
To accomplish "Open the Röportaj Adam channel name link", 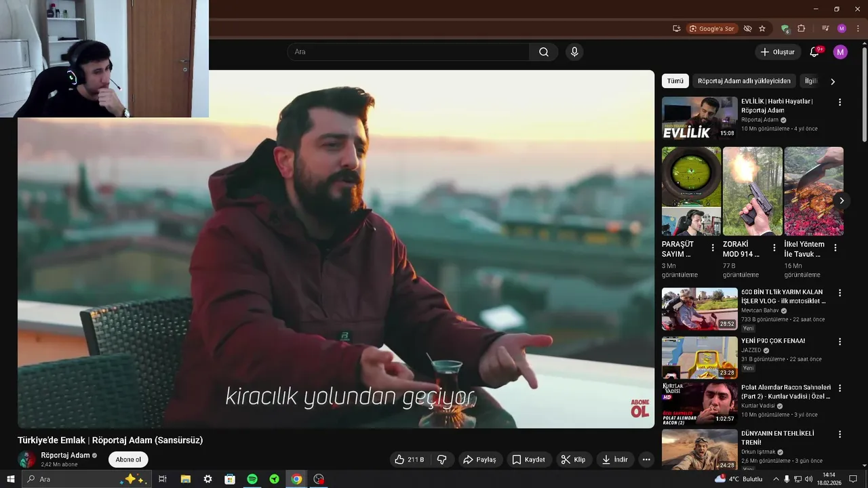I will [65, 455].
